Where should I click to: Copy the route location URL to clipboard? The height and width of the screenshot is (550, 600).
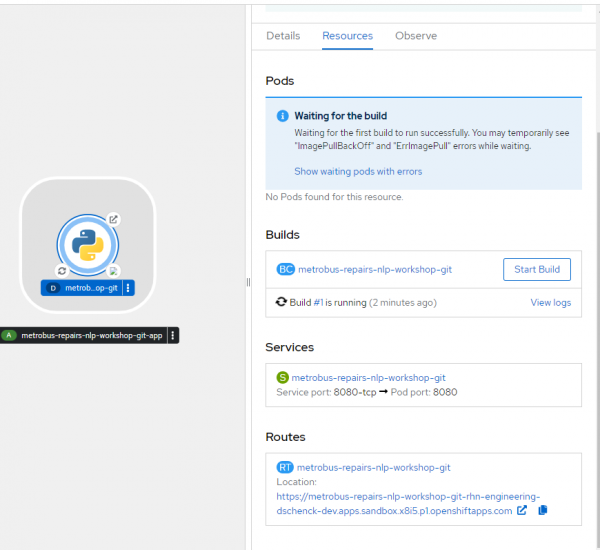pyautogui.click(x=543, y=510)
